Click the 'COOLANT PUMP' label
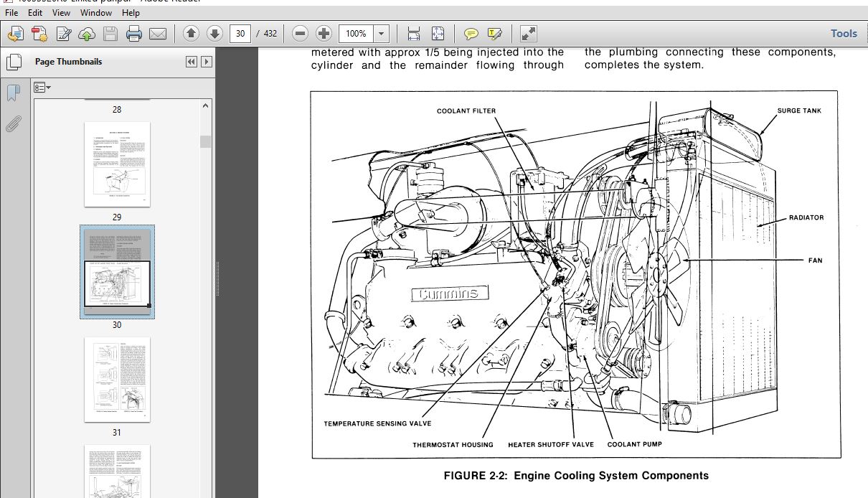Screen dimensions: 868x498 click(634, 445)
